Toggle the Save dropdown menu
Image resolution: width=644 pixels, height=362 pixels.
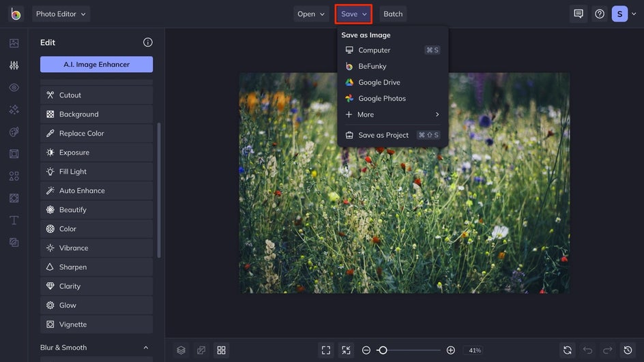tap(353, 14)
